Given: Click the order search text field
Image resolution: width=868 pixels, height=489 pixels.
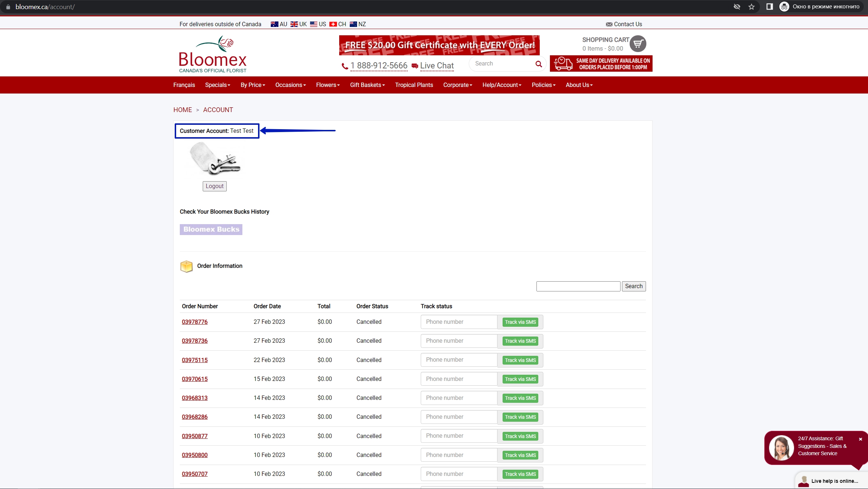Looking at the screenshot, I should pyautogui.click(x=578, y=286).
